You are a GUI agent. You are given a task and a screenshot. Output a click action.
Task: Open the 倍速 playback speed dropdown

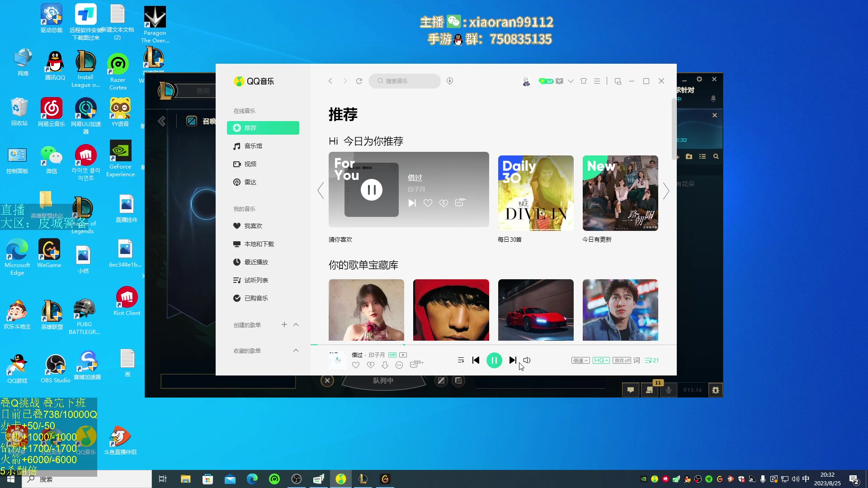(580, 361)
